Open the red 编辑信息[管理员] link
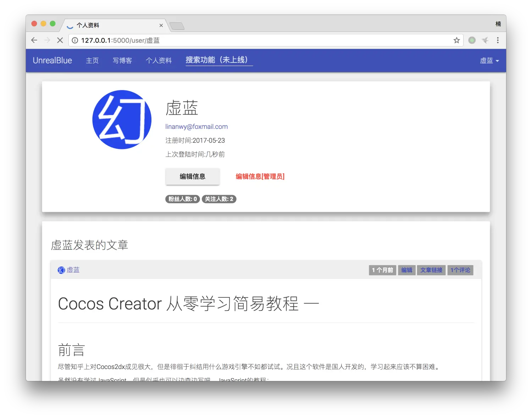532x418 pixels. click(x=260, y=176)
